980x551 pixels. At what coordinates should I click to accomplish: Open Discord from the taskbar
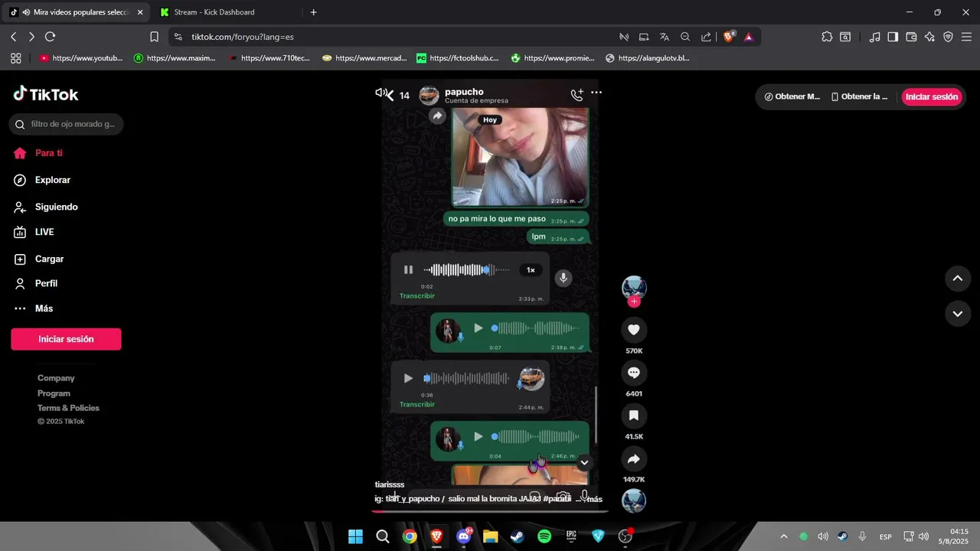click(463, 536)
